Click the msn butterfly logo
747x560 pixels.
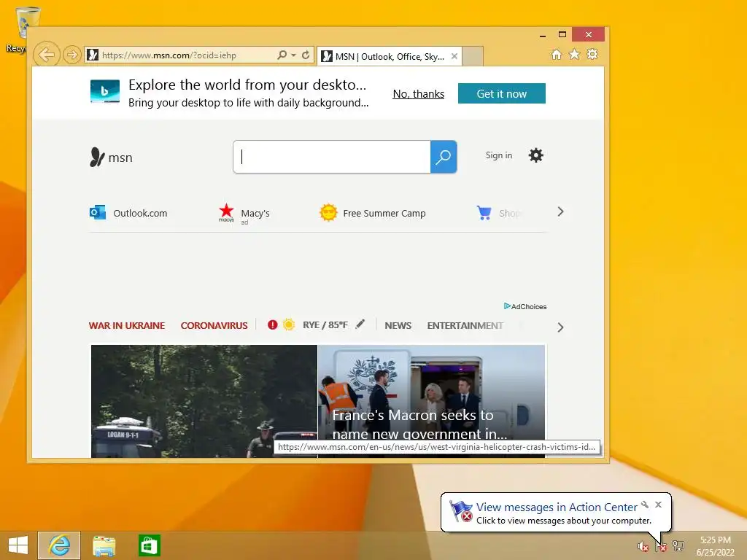pyautogui.click(x=111, y=157)
